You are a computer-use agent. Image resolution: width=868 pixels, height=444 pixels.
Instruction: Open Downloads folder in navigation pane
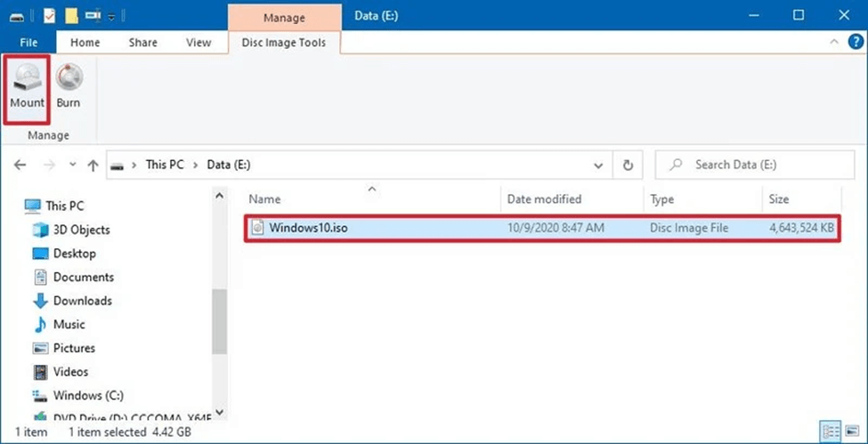pos(82,301)
